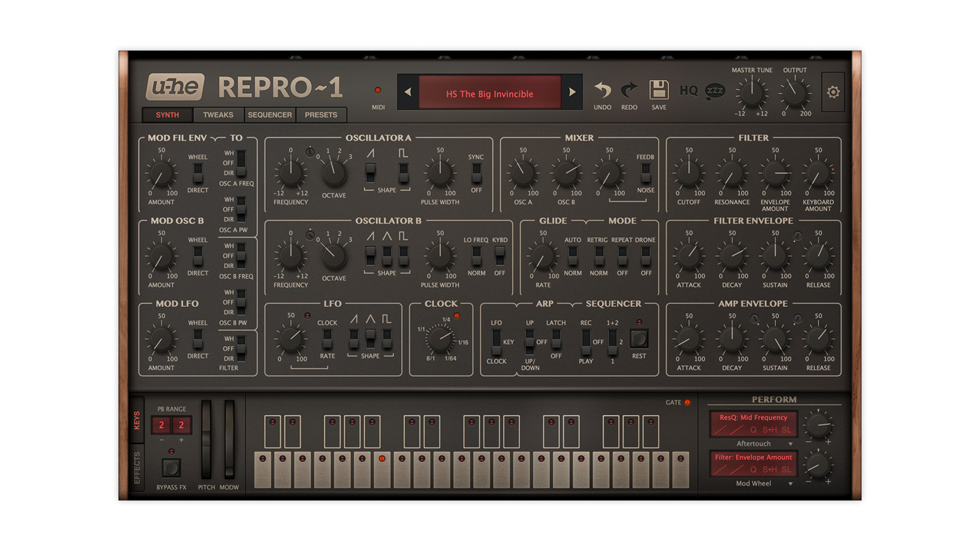The height and width of the screenshot is (551, 980).
Task: Click the Q icon in ResQ modulation display
Action: tap(753, 430)
